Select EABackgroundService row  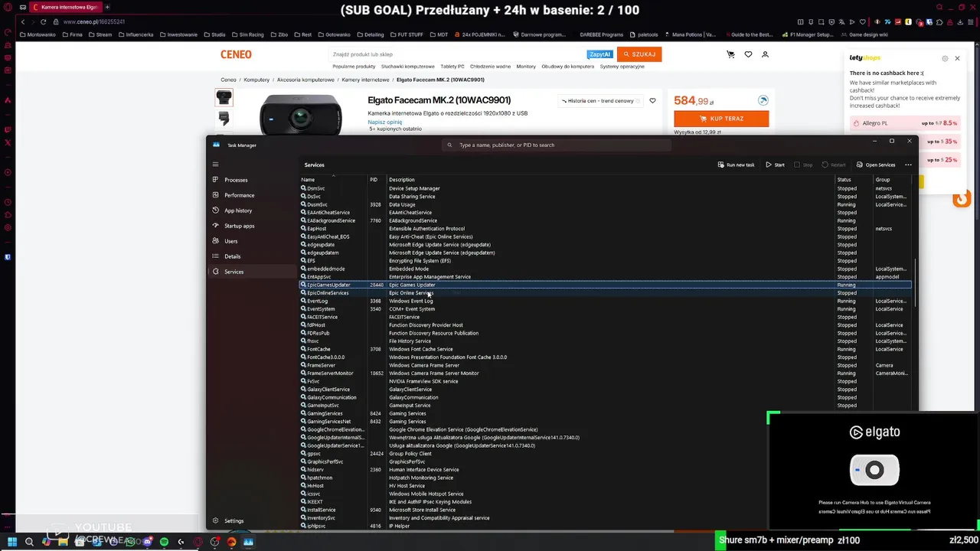point(605,220)
